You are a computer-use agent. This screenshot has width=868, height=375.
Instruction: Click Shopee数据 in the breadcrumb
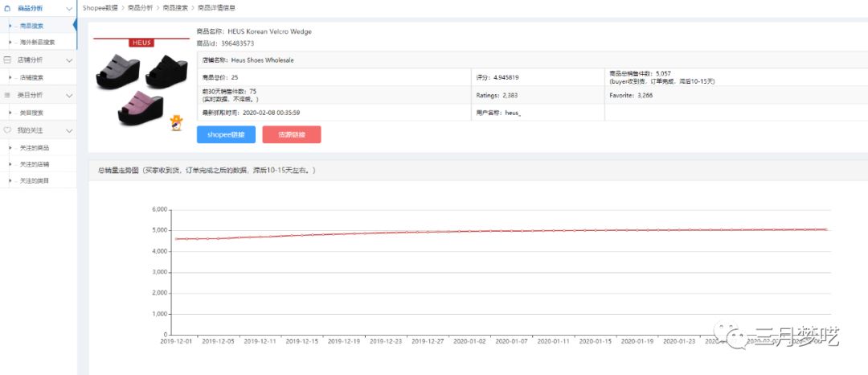(100, 7)
